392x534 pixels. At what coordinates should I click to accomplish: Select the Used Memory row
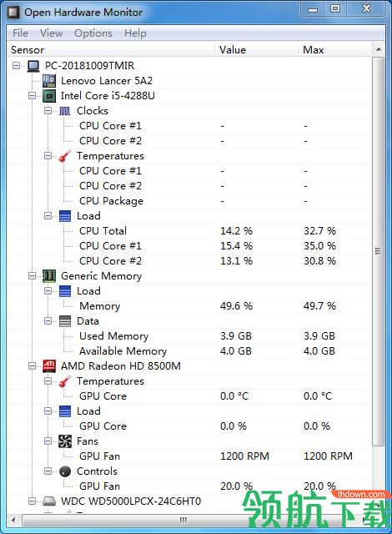pos(189,336)
